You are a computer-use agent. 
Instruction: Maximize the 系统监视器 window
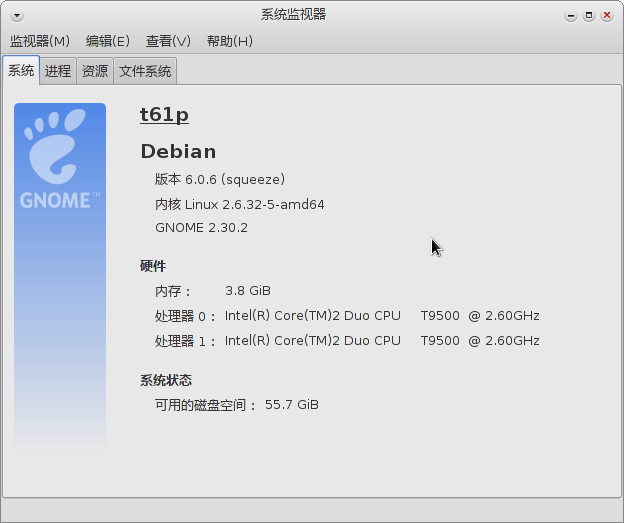click(x=589, y=16)
